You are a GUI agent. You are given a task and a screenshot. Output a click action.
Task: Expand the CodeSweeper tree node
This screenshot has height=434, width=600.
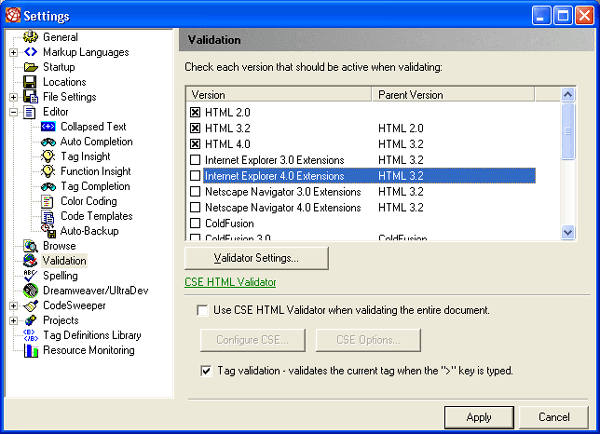(13, 306)
